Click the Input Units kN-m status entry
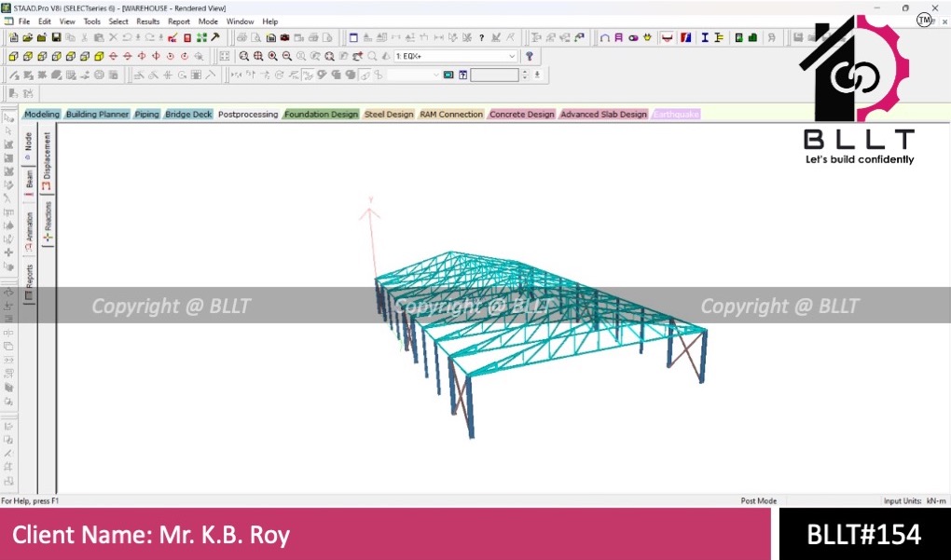Image resolution: width=951 pixels, height=560 pixels. (x=915, y=501)
